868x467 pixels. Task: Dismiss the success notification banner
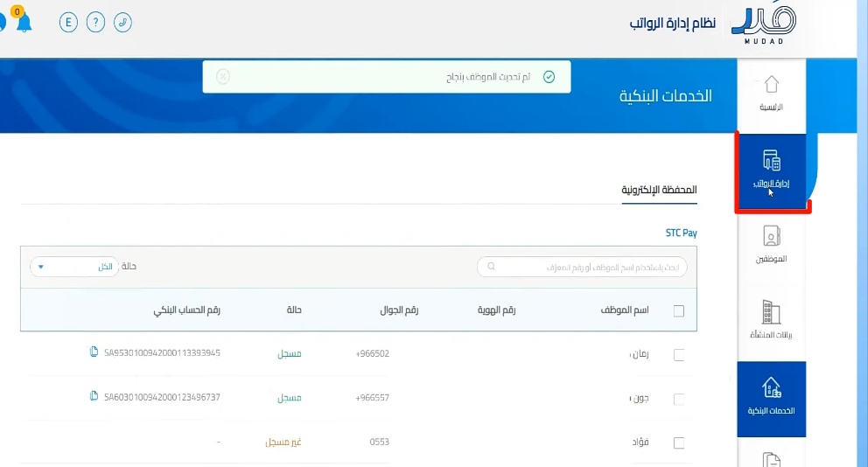click(x=223, y=76)
